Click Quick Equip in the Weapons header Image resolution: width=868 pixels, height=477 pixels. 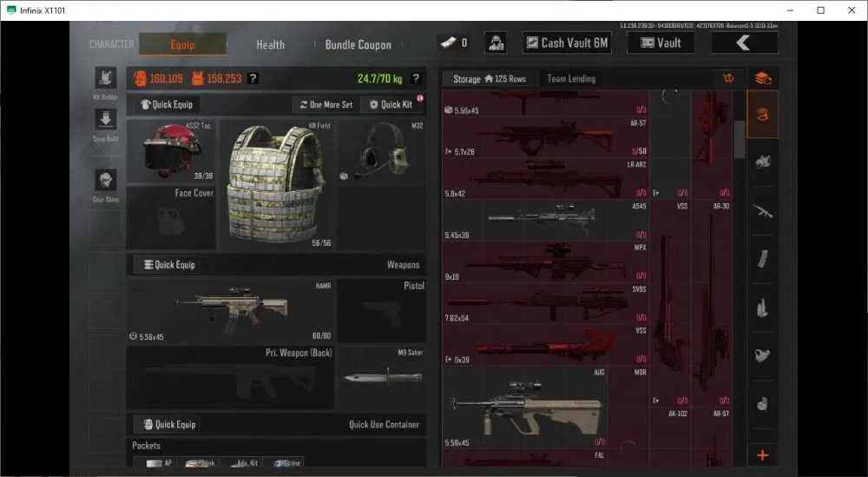tap(169, 265)
